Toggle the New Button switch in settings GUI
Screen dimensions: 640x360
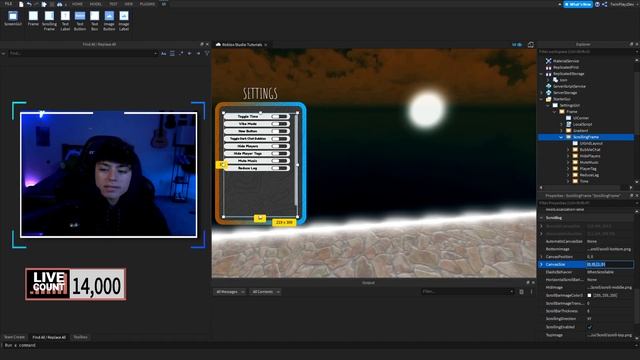click(x=280, y=131)
